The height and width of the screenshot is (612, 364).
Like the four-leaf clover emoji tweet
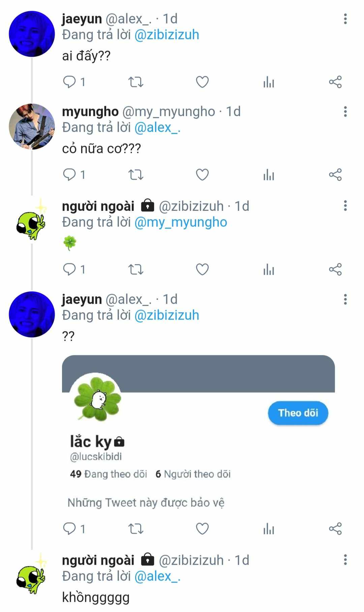coord(202,269)
